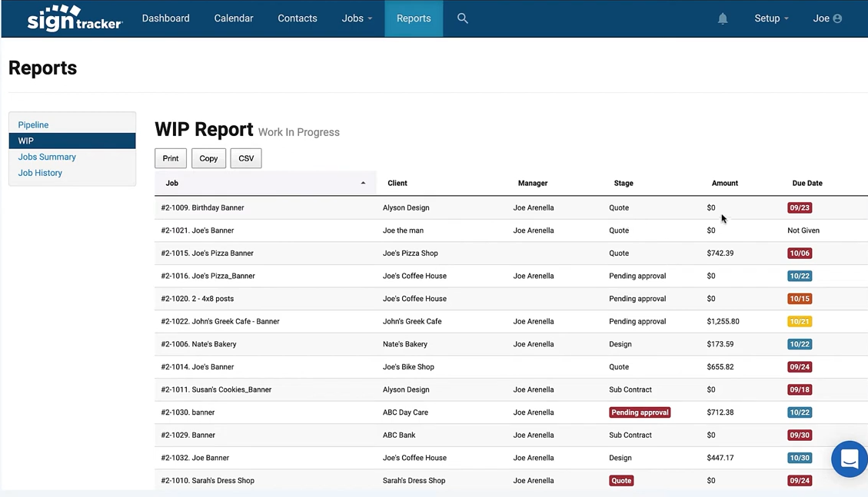Open the Joe user account menu
The width and height of the screenshot is (868, 497).
(827, 18)
